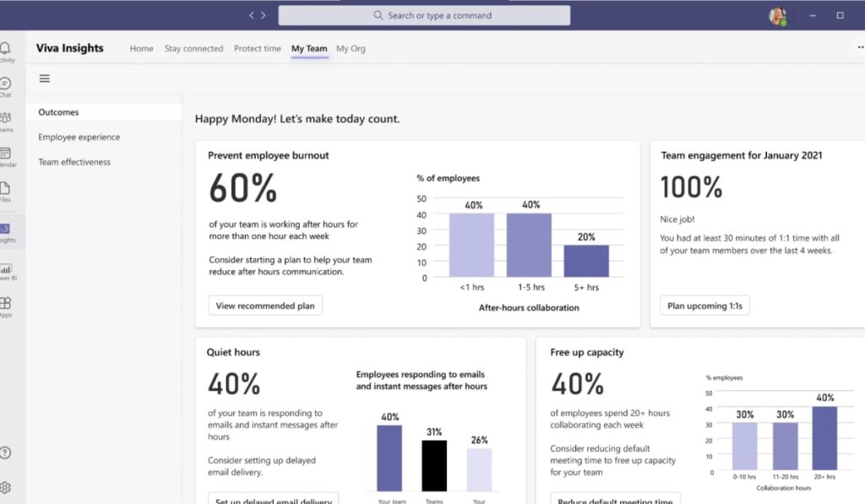Open the Teams icon in sidebar
The image size is (865, 504).
coord(6,117)
